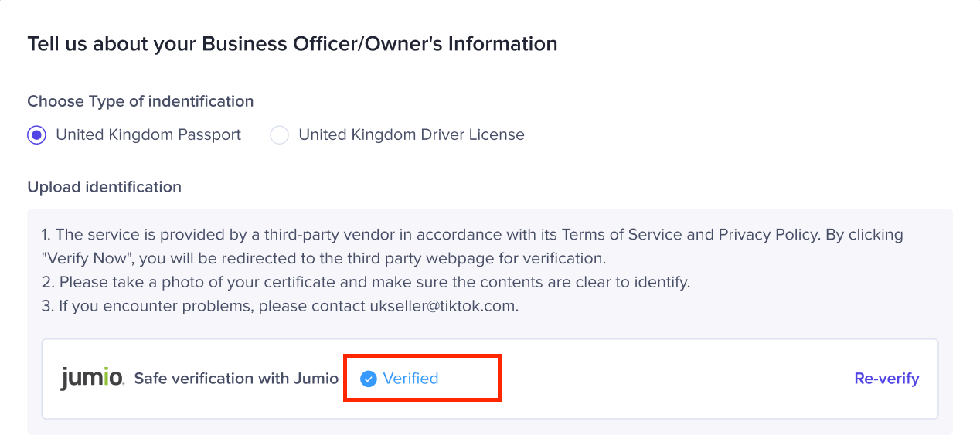
Task: Choose the 'United Kingdom Driver License' label text
Action: 411,135
